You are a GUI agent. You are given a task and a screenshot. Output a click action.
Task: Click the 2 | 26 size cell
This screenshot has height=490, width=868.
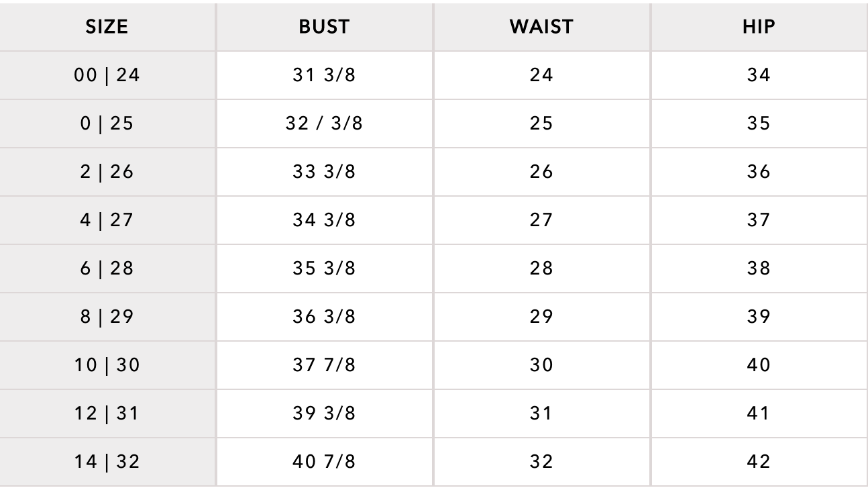pyautogui.click(x=107, y=172)
